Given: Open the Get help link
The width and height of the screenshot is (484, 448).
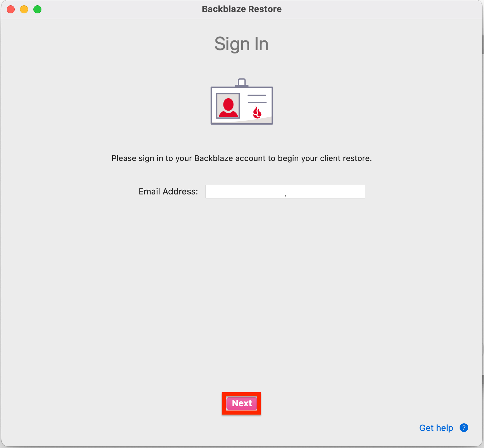Looking at the screenshot, I should (436, 428).
